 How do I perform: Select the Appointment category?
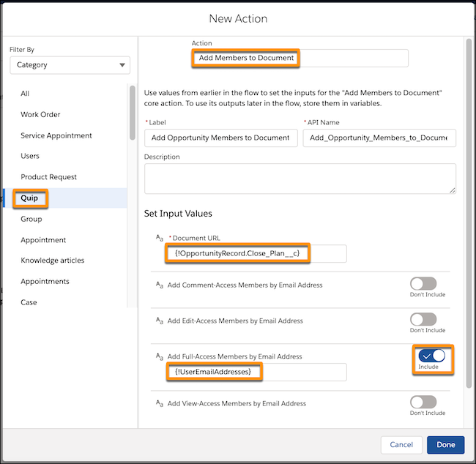pos(43,240)
